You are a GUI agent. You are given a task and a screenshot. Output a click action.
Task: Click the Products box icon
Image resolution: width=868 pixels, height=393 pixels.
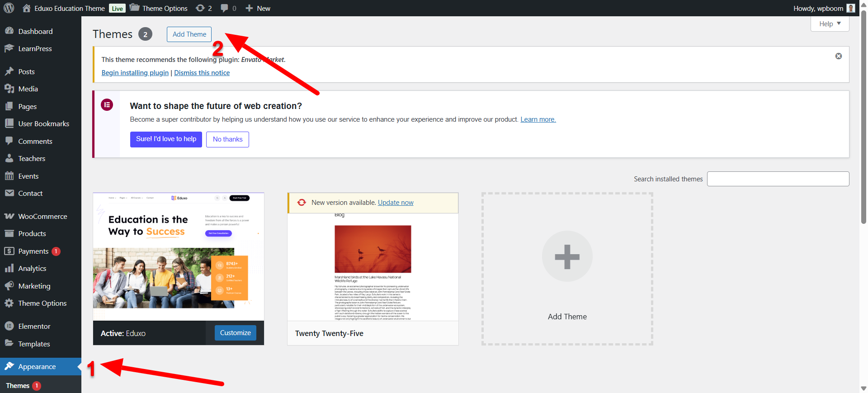pos(9,233)
